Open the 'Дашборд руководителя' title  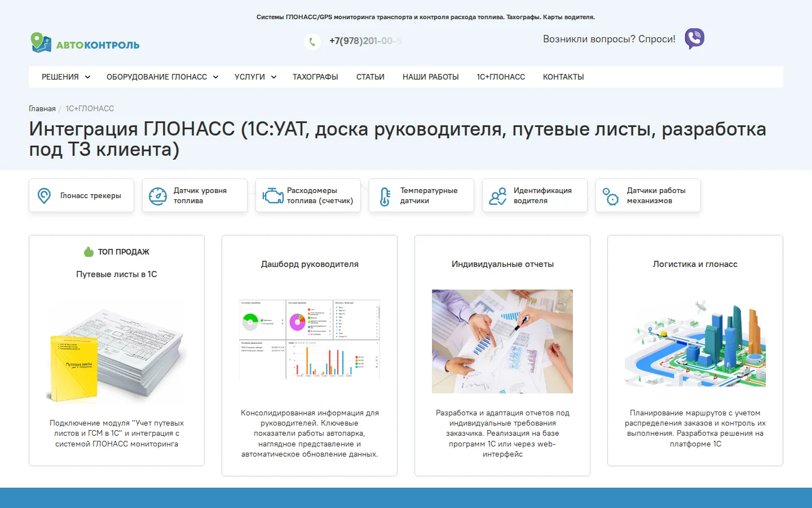coord(310,264)
